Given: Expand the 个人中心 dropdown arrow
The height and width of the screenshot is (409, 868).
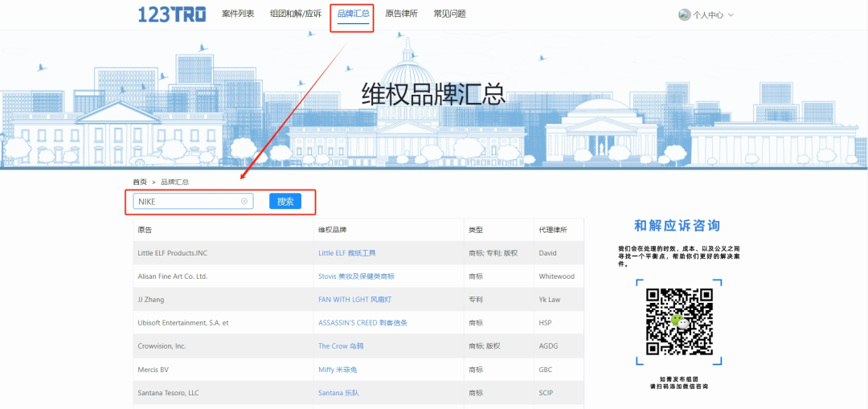Looking at the screenshot, I should tap(731, 15).
